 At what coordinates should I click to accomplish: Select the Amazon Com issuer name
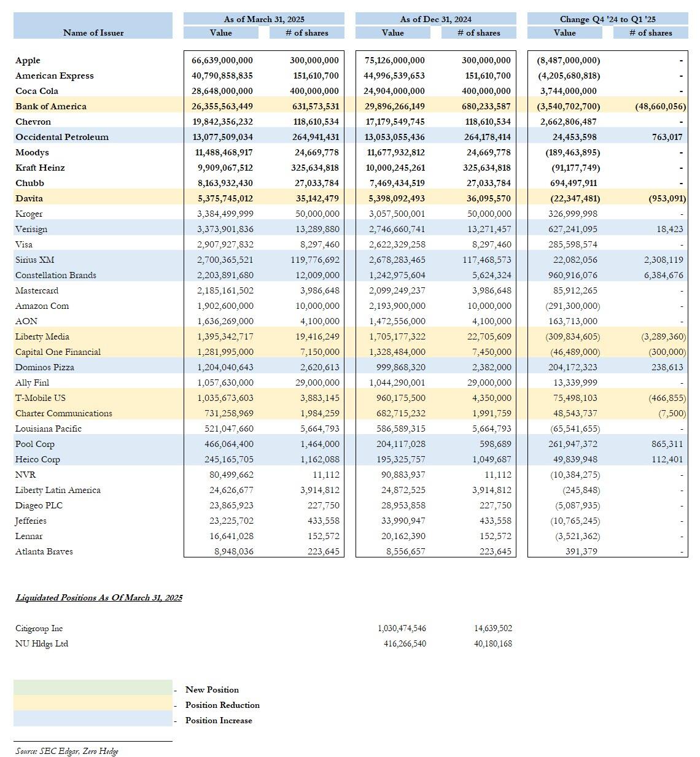[42, 306]
